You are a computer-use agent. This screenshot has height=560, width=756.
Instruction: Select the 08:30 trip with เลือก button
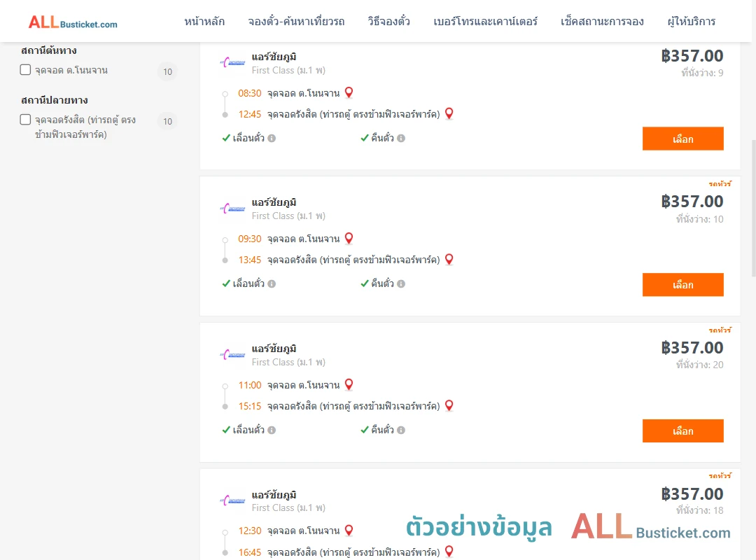[x=682, y=139]
